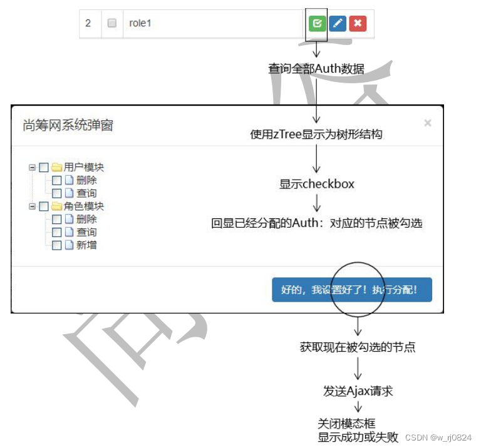Check the 用户模块 checkbox

[x=44, y=167]
